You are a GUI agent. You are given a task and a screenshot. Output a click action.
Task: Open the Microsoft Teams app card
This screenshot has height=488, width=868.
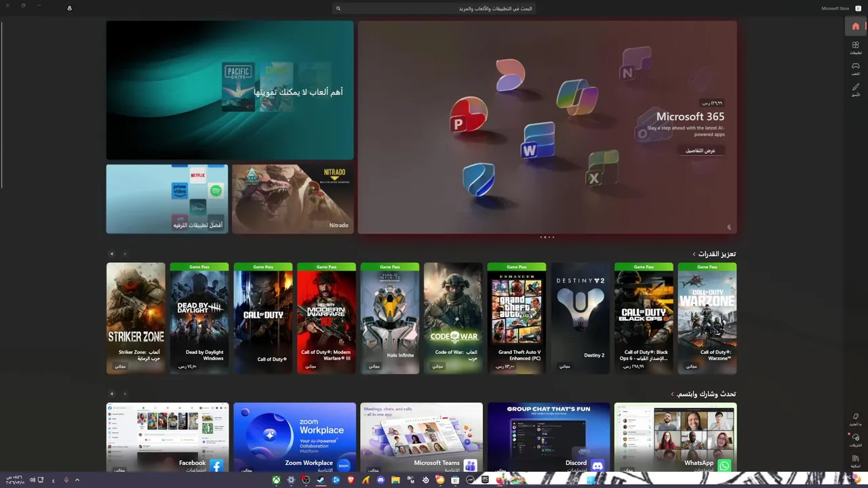pyautogui.click(x=421, y=437)
